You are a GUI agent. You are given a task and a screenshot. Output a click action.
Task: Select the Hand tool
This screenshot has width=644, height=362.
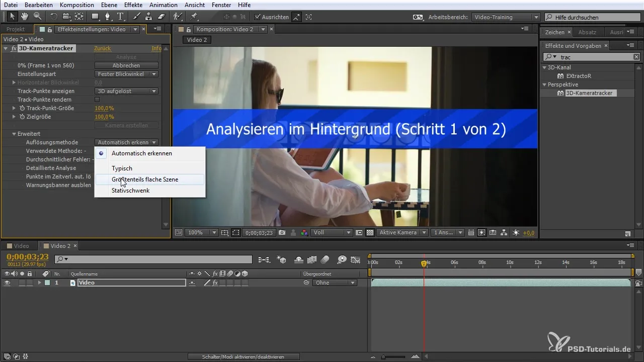25,17
